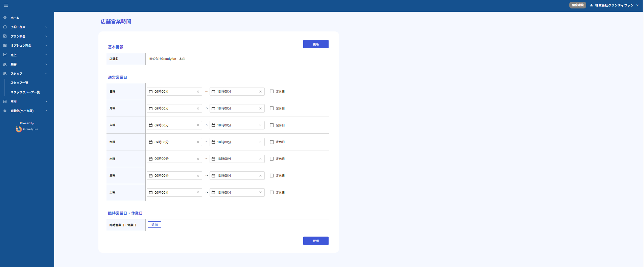644x267 pixels.
Task: Click the ホーム house icon in sidebar
Action: [x=5, y=18]
